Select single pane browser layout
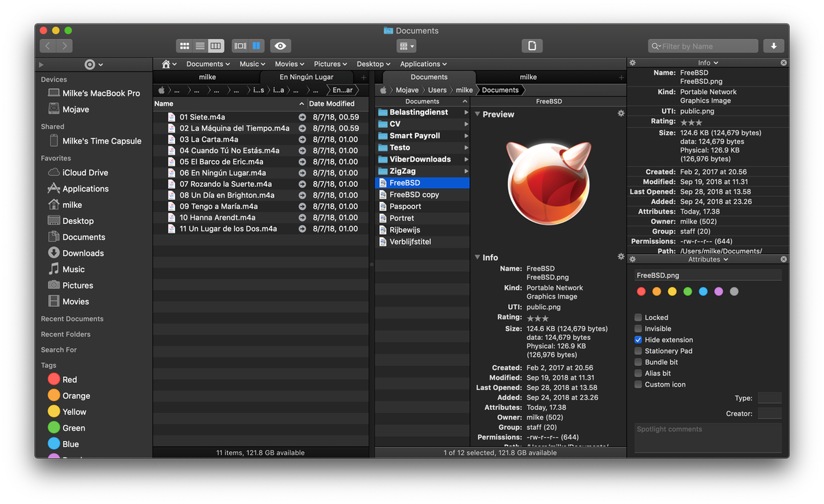824x504 pixels. click(240, 46)
